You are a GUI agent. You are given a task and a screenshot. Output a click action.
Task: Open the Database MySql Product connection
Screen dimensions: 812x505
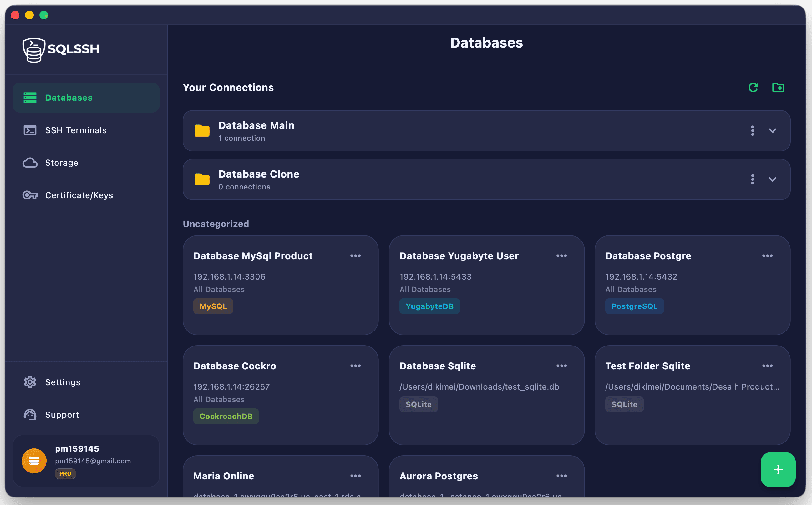click(x=280, y=285)
